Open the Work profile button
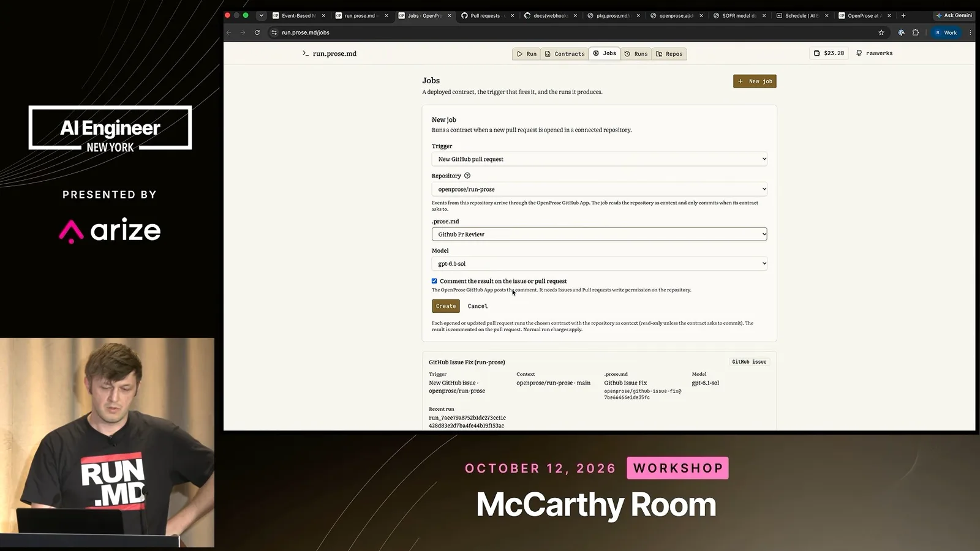This screenshot has width=980, height=551. click(946, 32)
